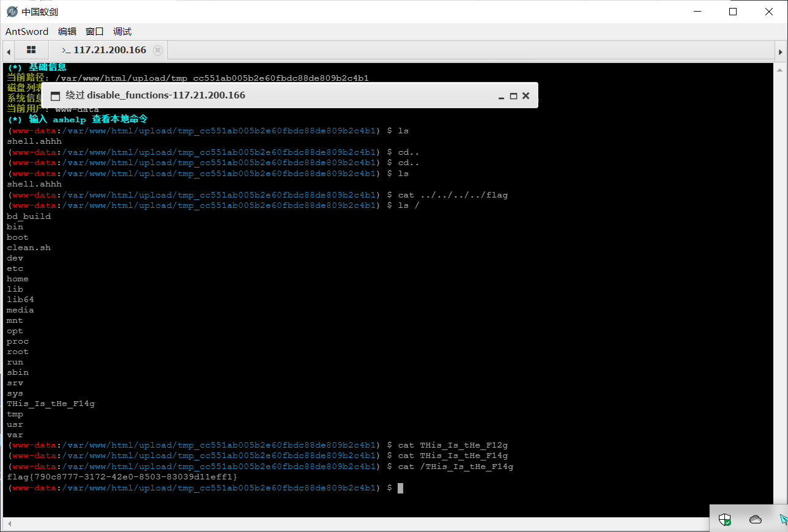Click lib64 in the directory listing
Viewport: 788px width, 532px height.
pos(20,300)
